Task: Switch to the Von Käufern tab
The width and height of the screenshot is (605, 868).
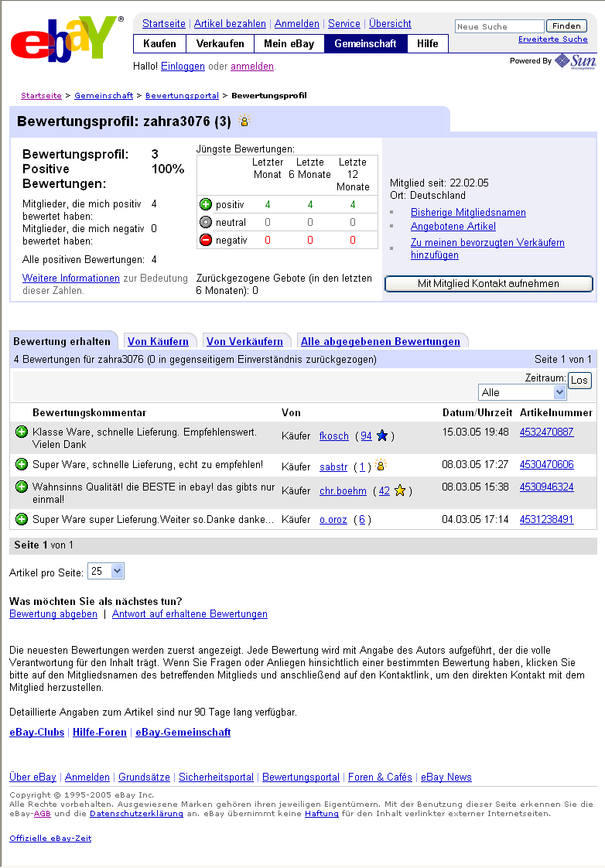Action: click(159, 342)
